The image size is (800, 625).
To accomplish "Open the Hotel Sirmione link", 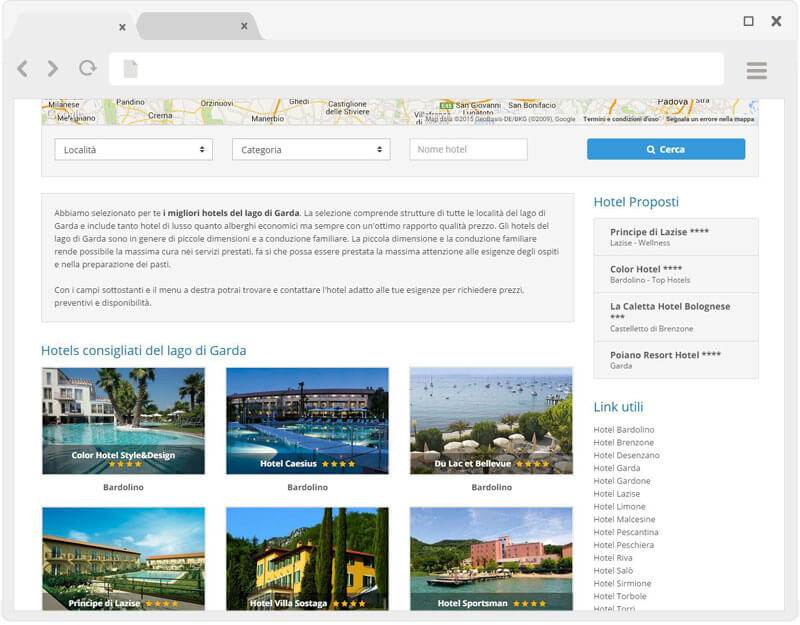I will click(x=622, y=583).
